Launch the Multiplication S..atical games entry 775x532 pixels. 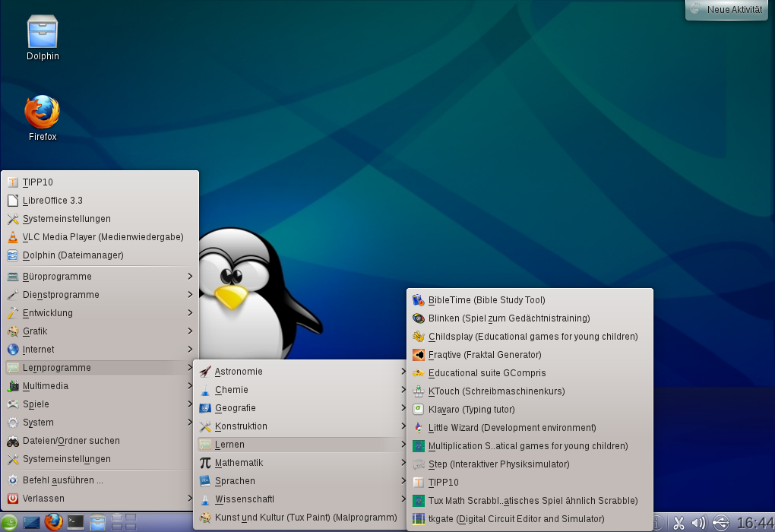point(530,446)
